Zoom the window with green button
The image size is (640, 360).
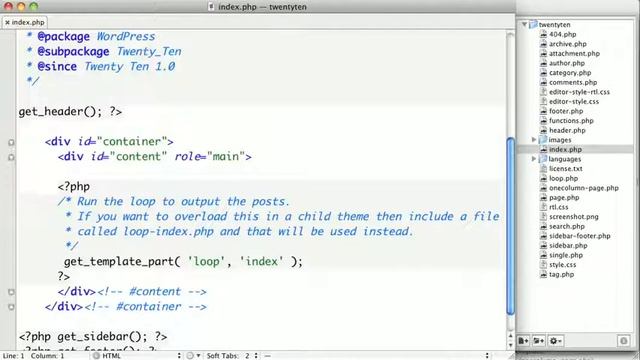tap(33, 6)
